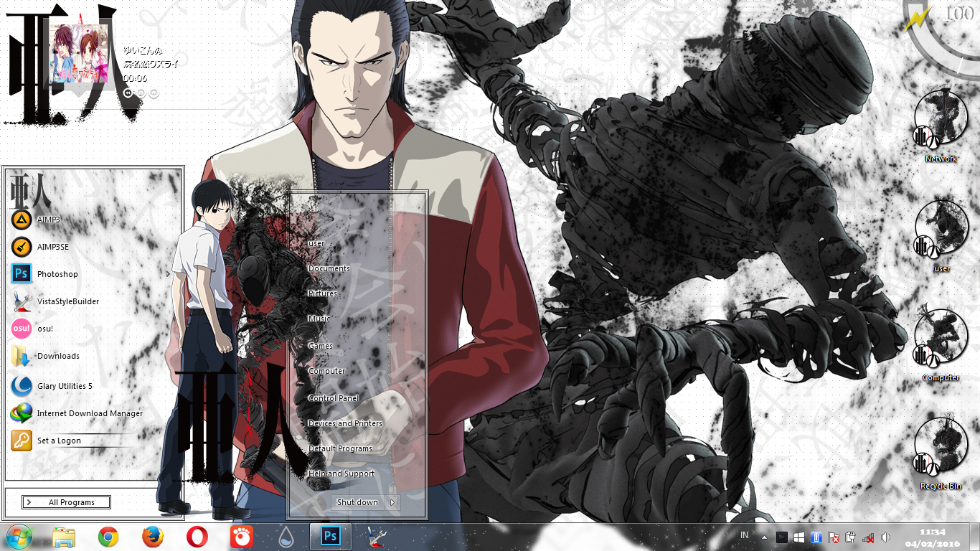
Task: Click the Windows-logo tray icon
Action: pos(798,537)
